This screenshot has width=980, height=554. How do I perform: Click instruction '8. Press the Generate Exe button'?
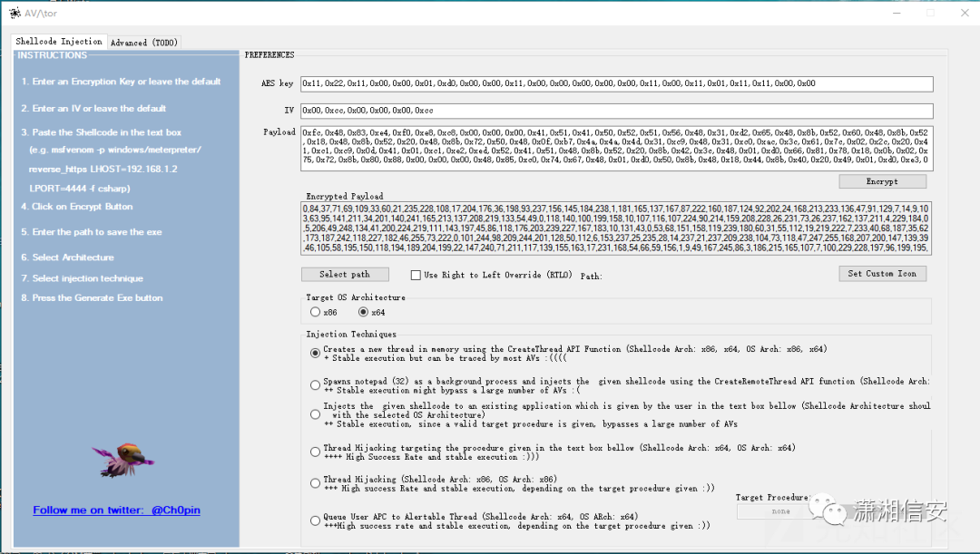(x=92, y=298)
